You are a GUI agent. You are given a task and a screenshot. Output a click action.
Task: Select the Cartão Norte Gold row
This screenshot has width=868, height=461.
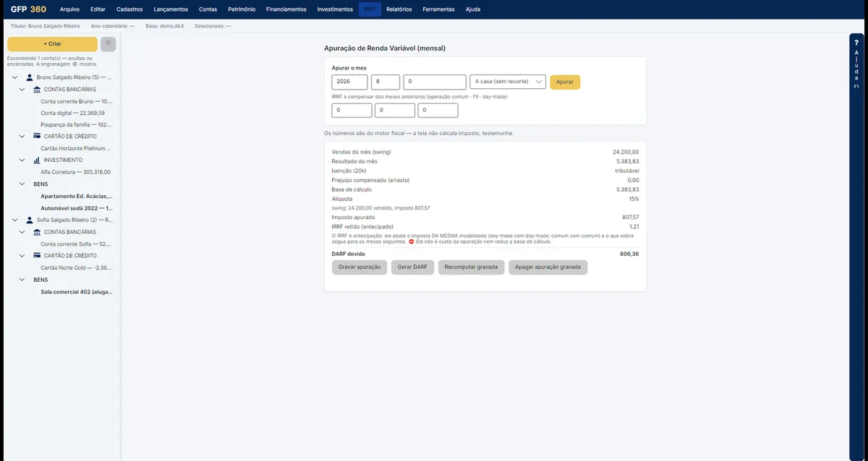(75, 267)
